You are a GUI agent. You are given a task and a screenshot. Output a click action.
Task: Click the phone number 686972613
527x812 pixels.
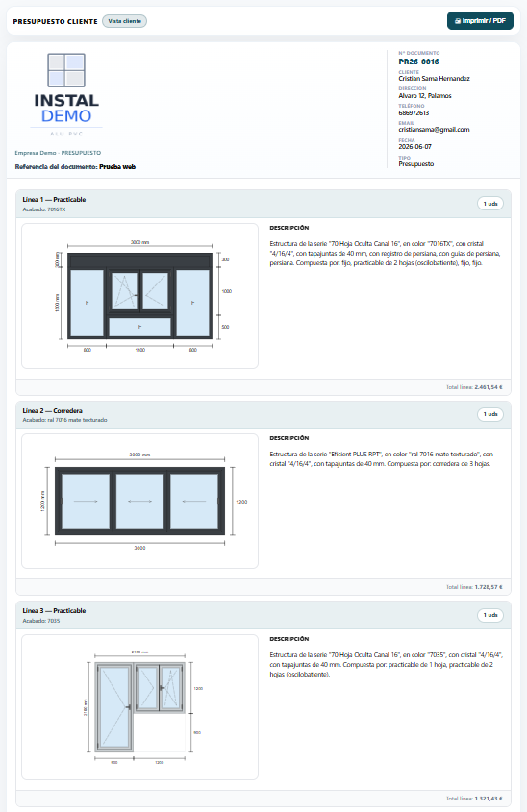(414, 112)
